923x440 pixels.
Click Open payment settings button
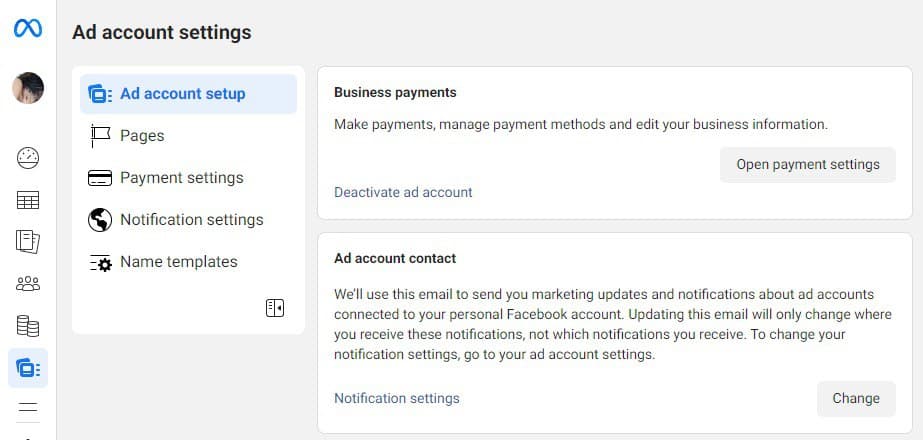(808, 164)
